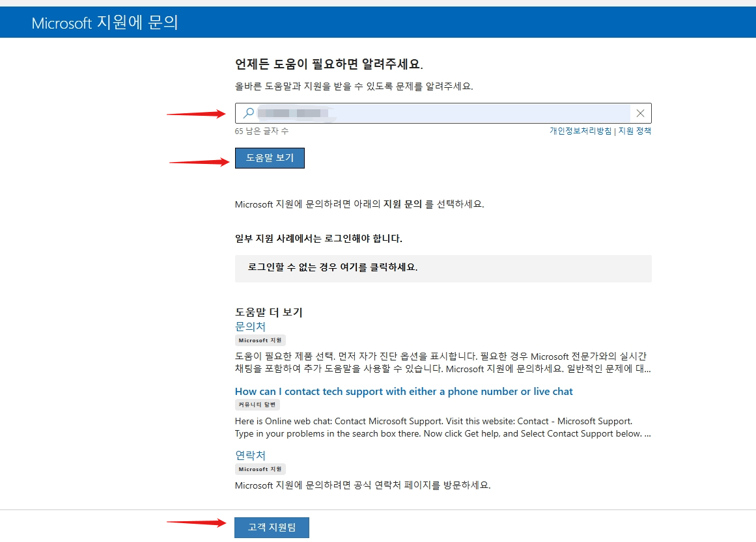Click the 로그인할 수 없는 경우 여기를 클릭하세요 banner
The height and width of the screenshot is (542, 756).
443,268
